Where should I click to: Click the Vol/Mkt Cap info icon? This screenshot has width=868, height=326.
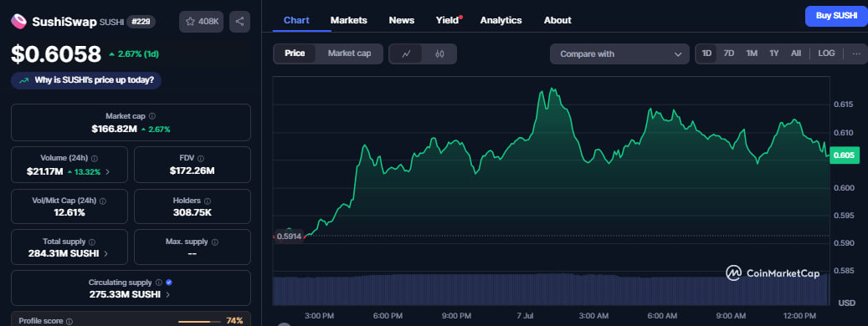(103, 201)
